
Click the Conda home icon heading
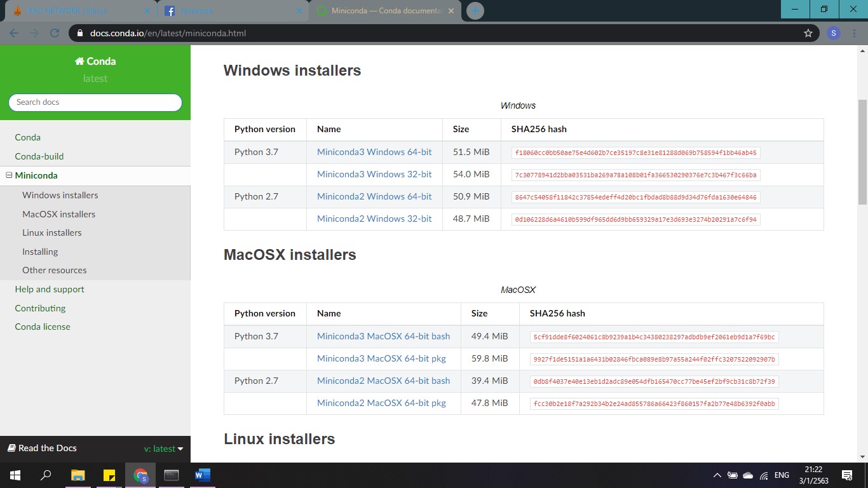coord(95,61)
